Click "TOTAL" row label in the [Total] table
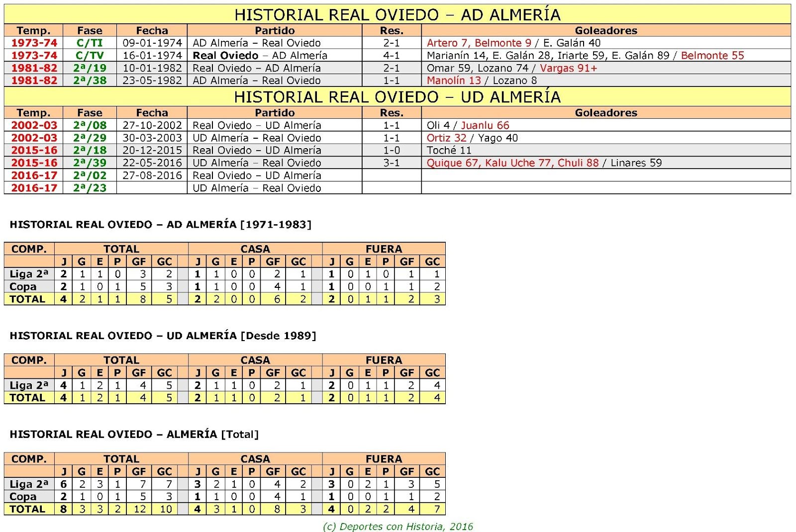Image resolution: width=796 pixels, height=532 pixels. click(x=27, y=509)
